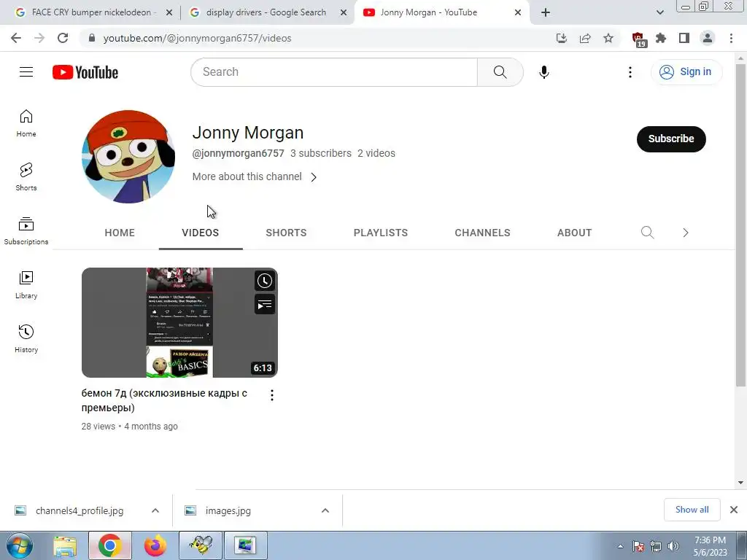Viewport: 747px width, 560px height.
Task: Click the page vertical scrollbar
Action: point(740,224)
